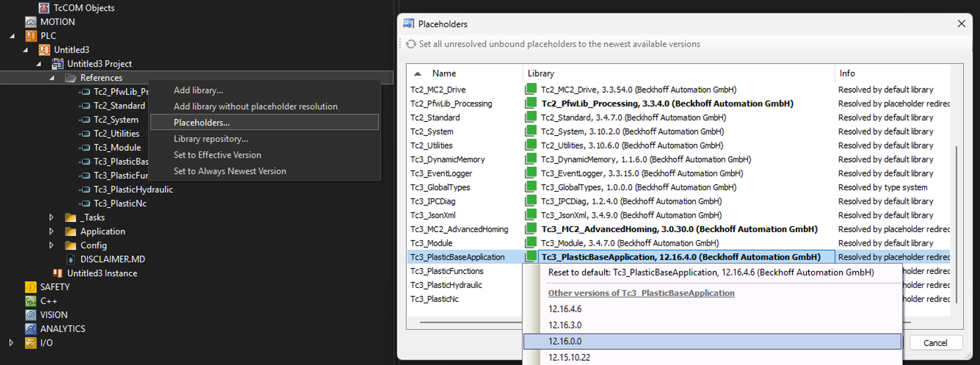Click the Config folder icon

[x=71, y=245]
